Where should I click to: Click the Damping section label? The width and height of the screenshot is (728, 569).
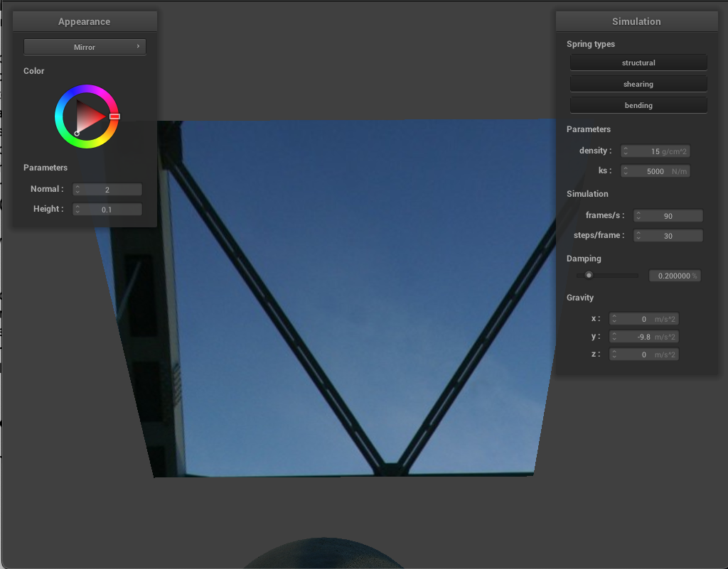(x=584, y=259)
